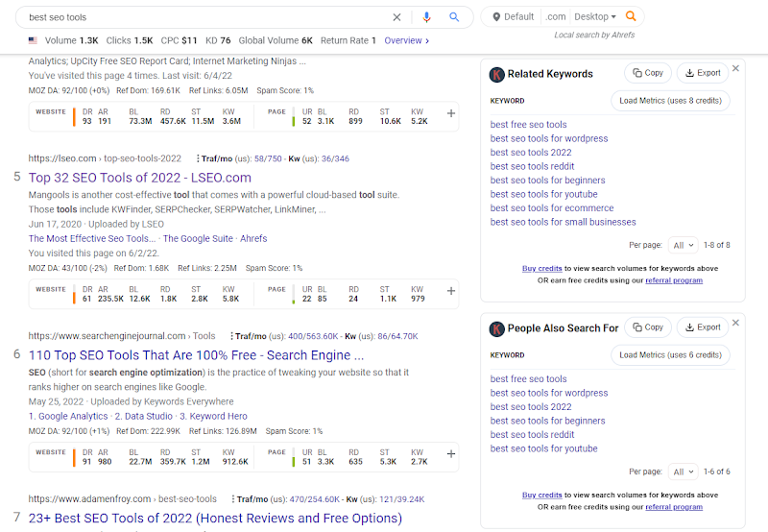
Task: Click 'best seo tools for ecommerce' keyword
Action: (x=552, y=208)
